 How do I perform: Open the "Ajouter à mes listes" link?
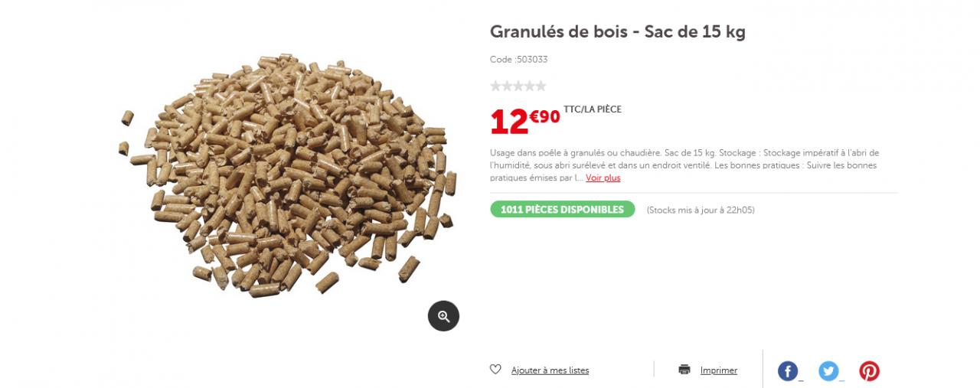click(x=550, y=370)
